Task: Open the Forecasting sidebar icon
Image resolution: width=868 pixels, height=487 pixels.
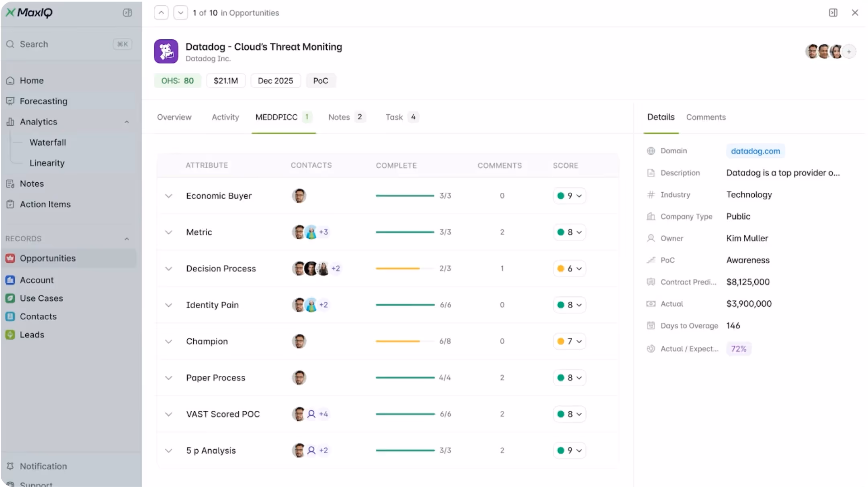Action: (10, 101)
